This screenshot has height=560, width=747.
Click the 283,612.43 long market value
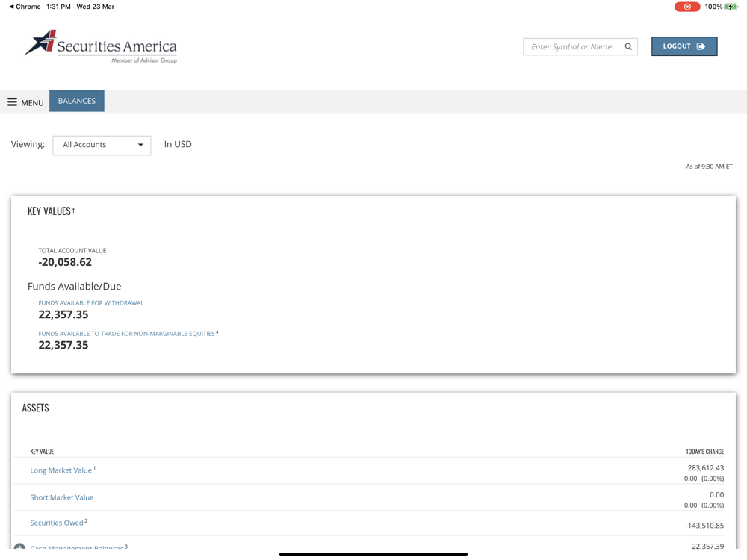[706, 468]
